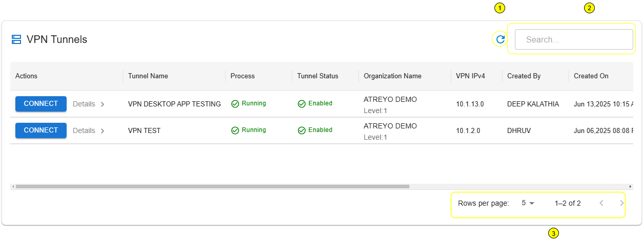The width and height of the screenshot is (644, 241).
Task: Expand Details for VPN DESKTOP APP TESTING
Action: (89, 104)
